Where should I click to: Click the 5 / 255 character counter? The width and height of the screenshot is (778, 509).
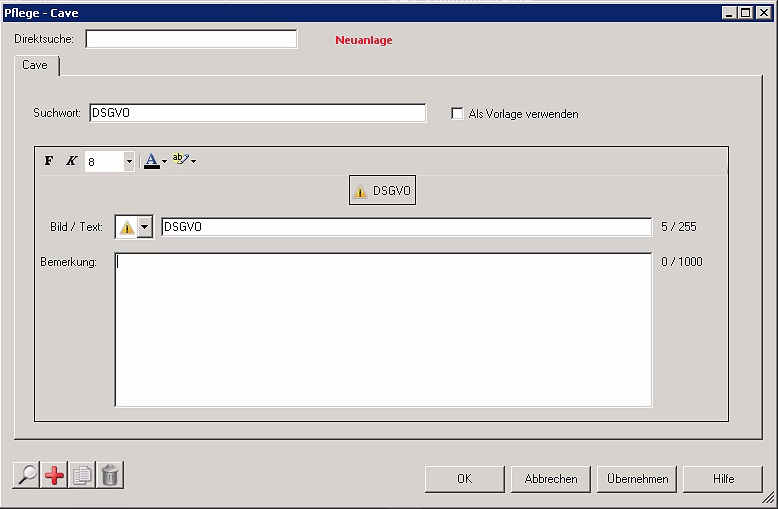pyautogui.click(x=679, y=227)
